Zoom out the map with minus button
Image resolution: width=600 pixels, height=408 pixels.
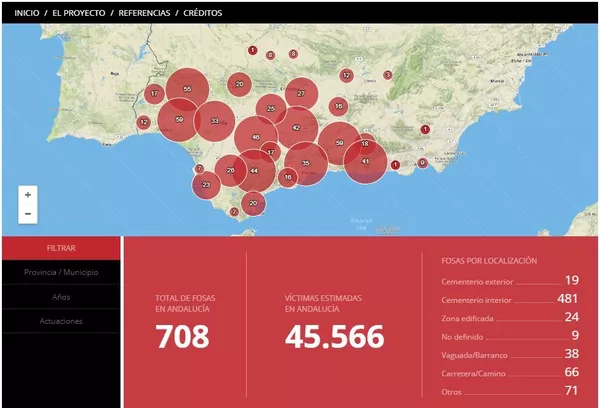click(28, 214)
